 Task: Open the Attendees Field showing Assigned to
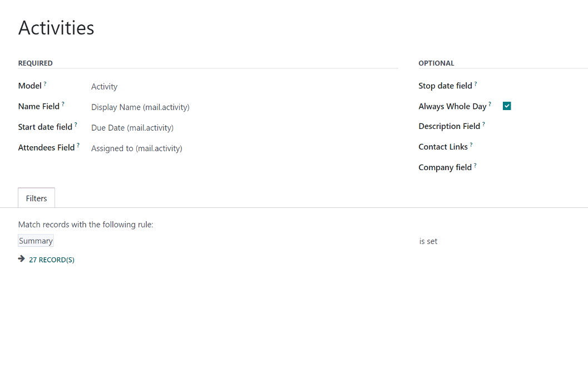click(244, 148)
